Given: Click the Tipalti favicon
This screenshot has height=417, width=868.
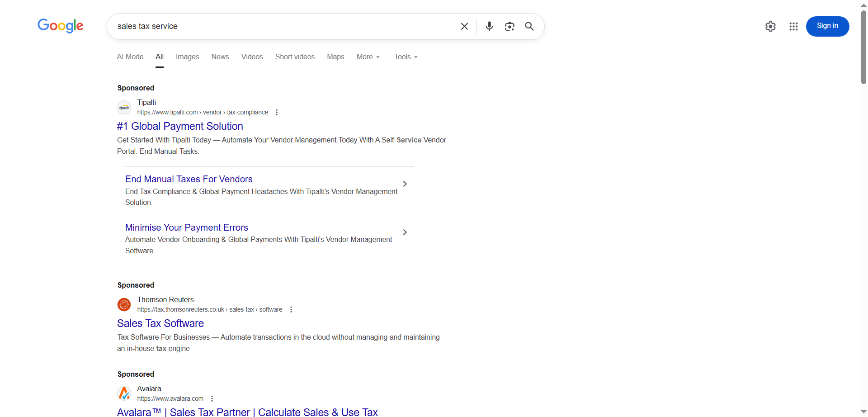Looking at the screenshot, I should tap(124, 107).
